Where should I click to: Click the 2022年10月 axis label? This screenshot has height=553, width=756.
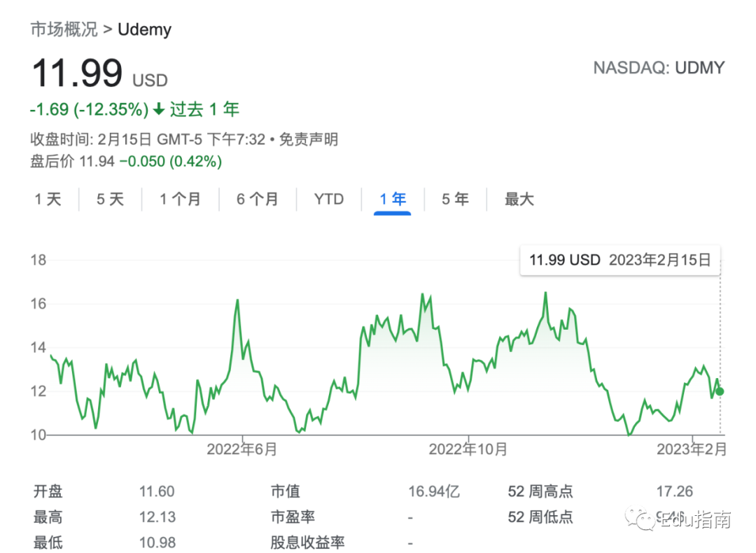click(468, 449)
